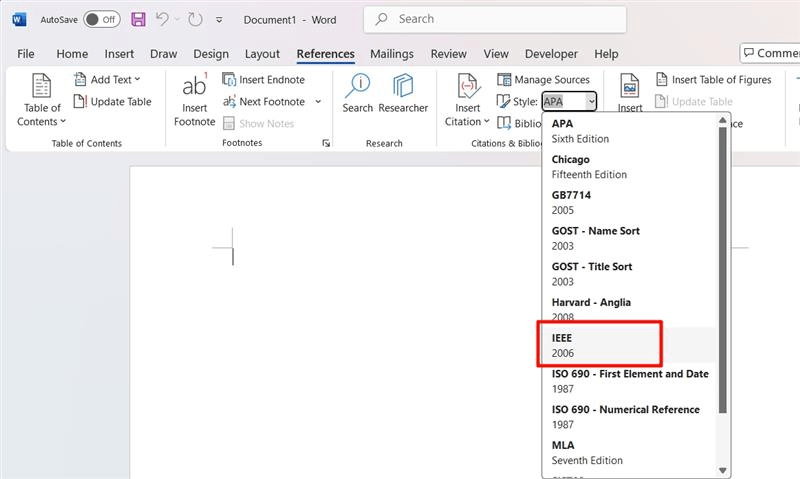Switch to the Review tab
800x479 pixels.
pyautogui.click(x=448, y=54)
